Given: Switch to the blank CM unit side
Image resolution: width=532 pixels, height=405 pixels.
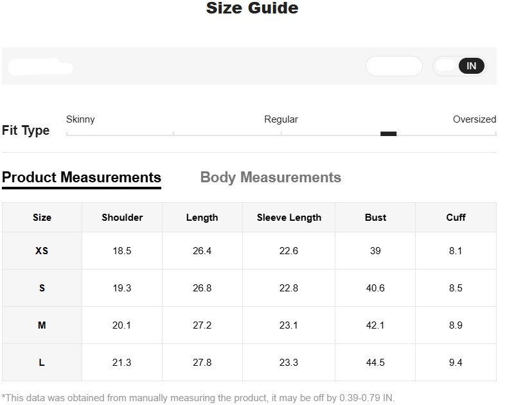Looking at the screenshot, I should pyautogui.click(x=446, y=66).
